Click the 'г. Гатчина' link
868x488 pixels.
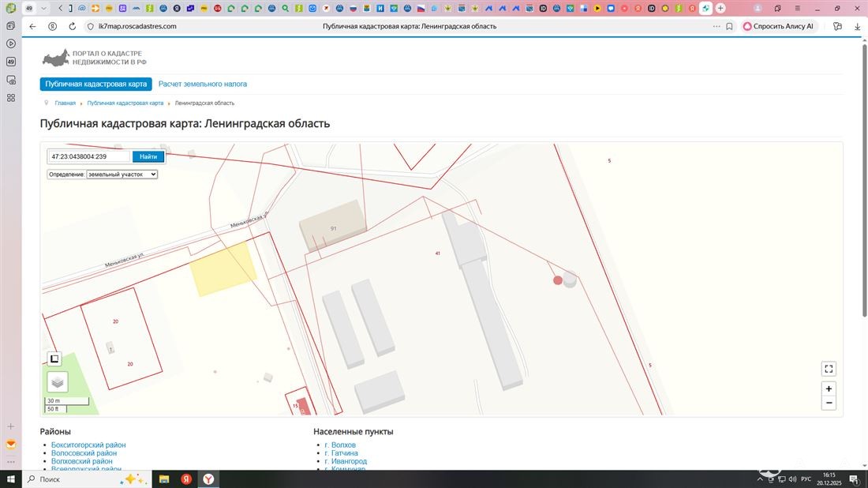[341, 453]
